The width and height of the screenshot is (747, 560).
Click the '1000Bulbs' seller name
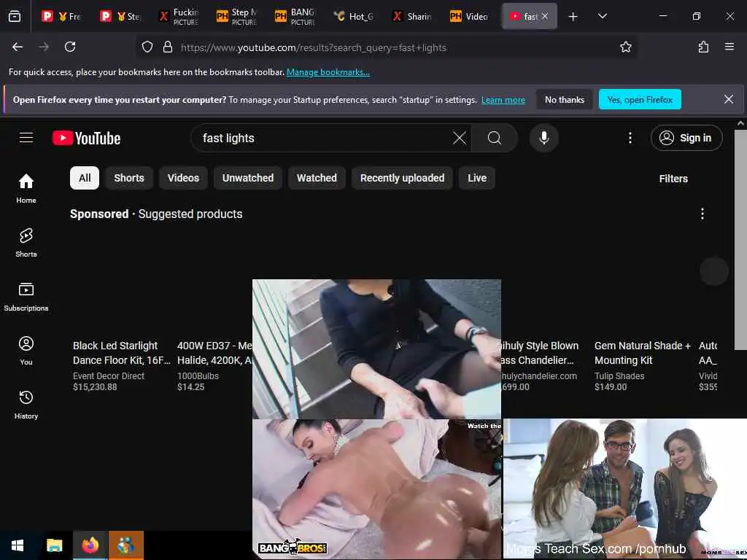point(198,376)
